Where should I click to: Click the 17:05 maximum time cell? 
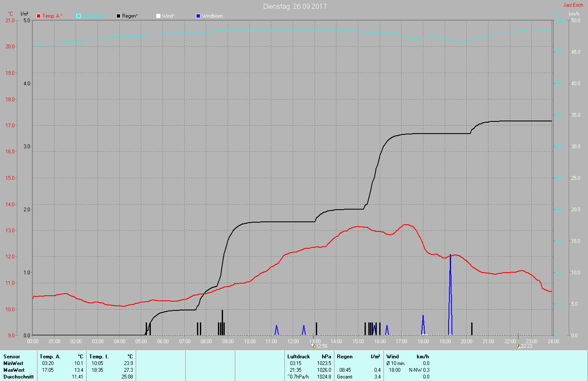(48, 370)
